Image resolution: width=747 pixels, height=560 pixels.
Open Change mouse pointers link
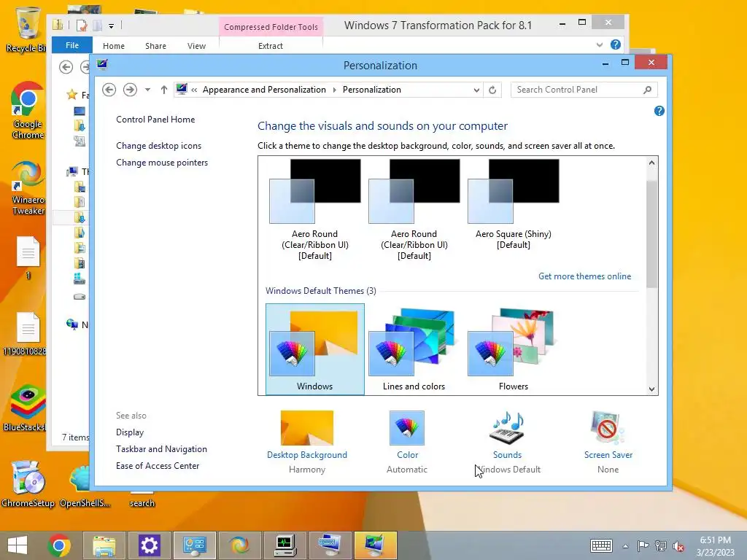tap(162, 163)
